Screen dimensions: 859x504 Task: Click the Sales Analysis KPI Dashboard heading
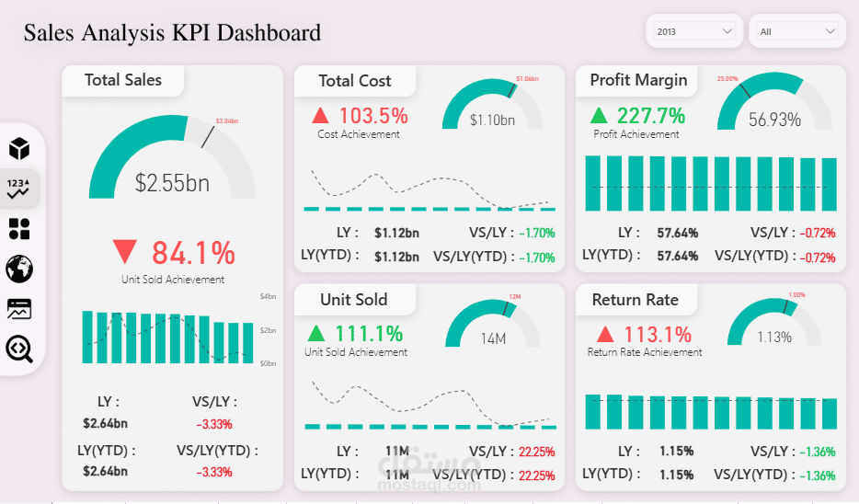click(x=172, y=32)
